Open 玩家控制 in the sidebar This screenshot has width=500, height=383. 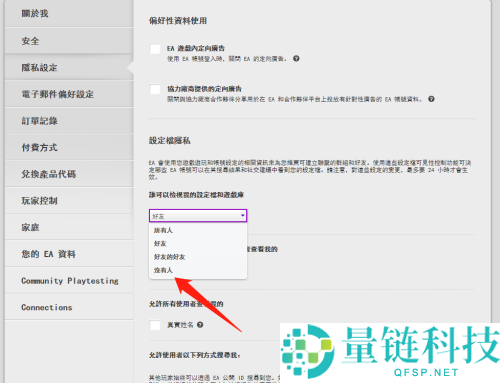69,201
